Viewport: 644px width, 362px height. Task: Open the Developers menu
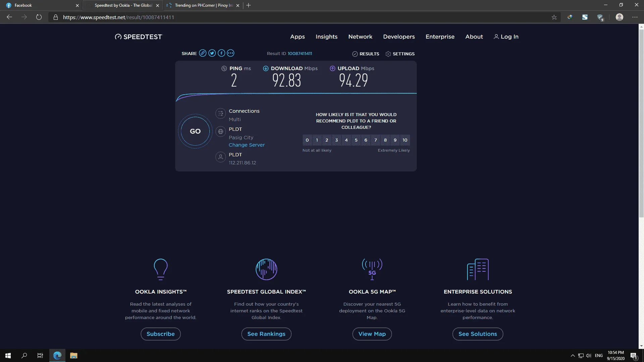399,37
